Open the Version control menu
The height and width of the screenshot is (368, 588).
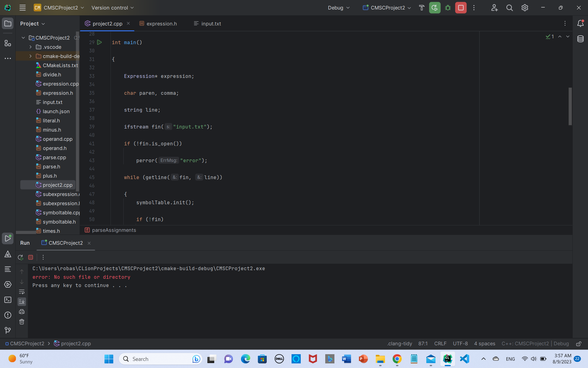(112, 8)
